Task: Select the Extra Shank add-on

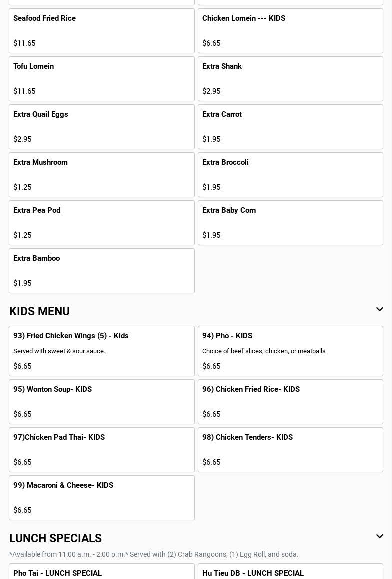Action: 290,79
